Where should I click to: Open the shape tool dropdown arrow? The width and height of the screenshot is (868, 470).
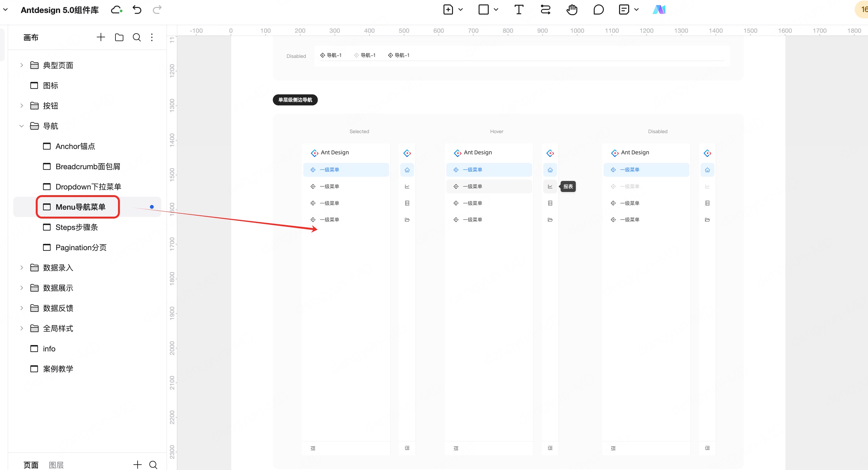click(496, 9)
